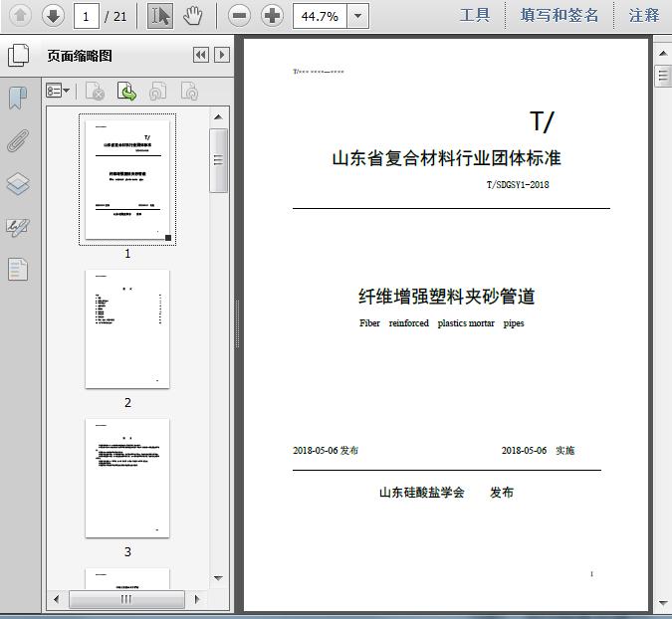Open the Layers side panel
The height and width of the screenshot is (619, 672).
click(18, 183)
